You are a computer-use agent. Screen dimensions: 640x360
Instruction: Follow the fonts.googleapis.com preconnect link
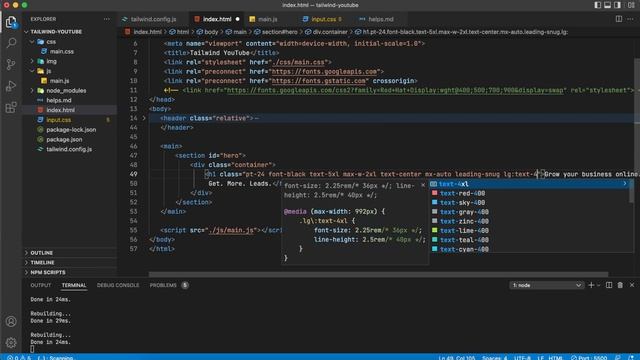tap(324, 71)
